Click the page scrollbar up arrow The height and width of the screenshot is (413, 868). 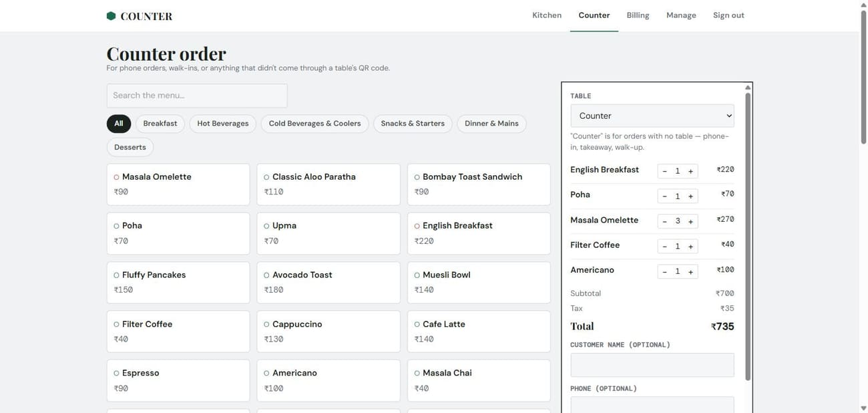pyautogui.click(x=863, y=5)
